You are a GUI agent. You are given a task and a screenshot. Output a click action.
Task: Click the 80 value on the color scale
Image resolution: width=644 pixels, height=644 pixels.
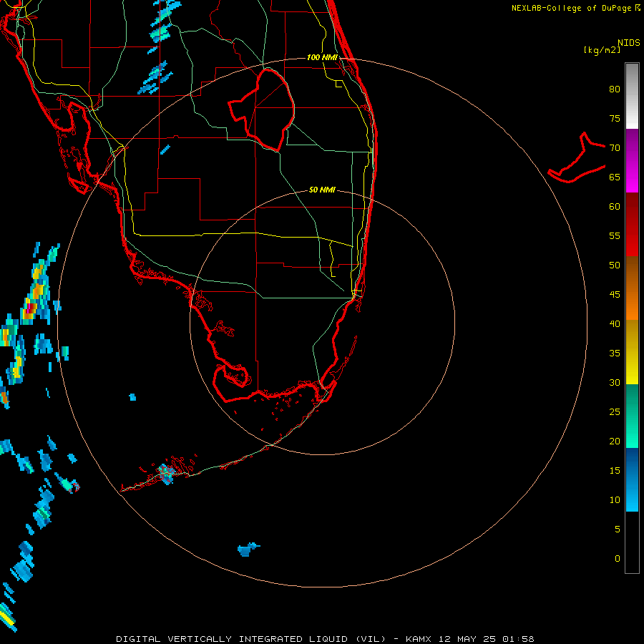615,89
